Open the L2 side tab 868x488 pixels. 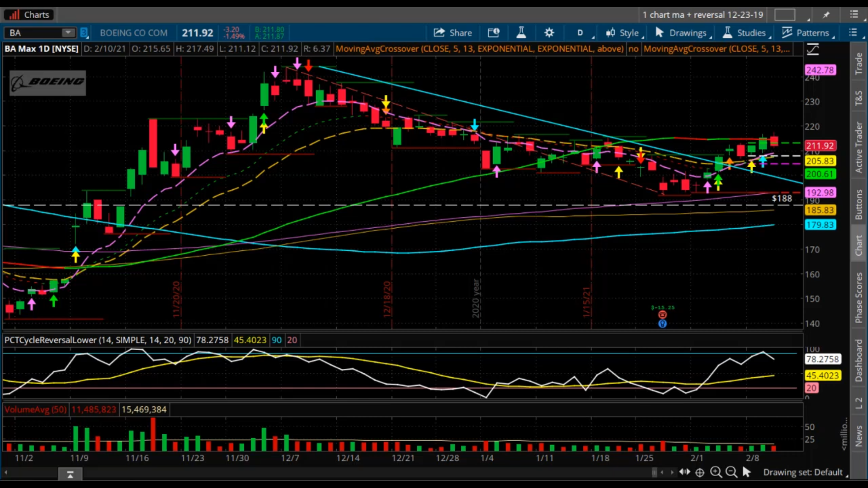click(x=859, y=404)
